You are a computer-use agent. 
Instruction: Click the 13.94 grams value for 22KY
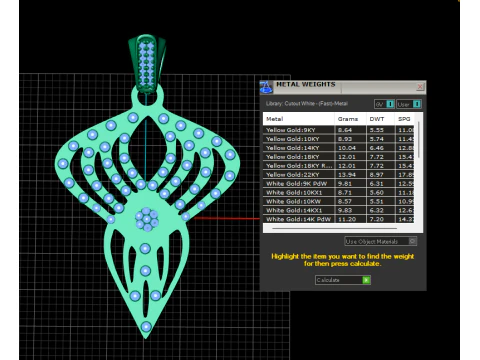(x=347, y=175)
